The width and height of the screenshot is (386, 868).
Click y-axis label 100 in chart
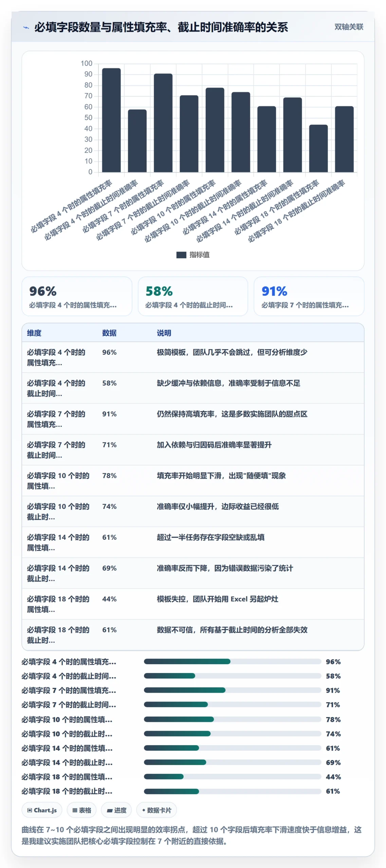click(86, 63)
